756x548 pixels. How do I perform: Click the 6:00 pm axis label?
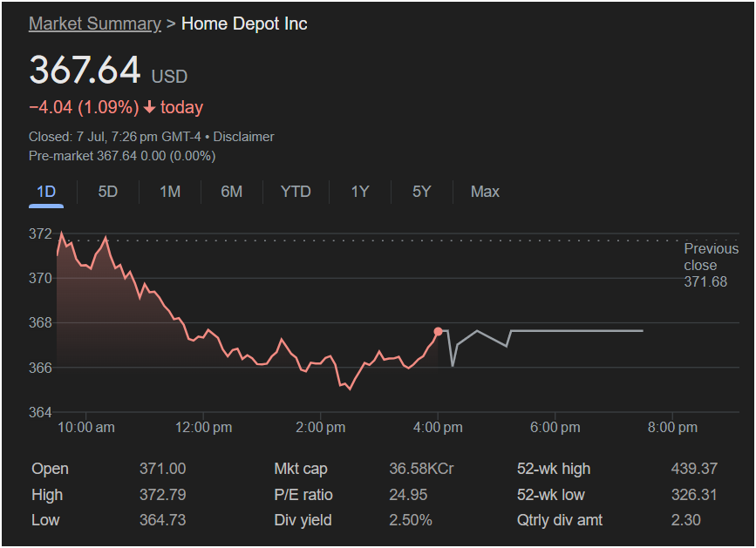tap(555, 427)
